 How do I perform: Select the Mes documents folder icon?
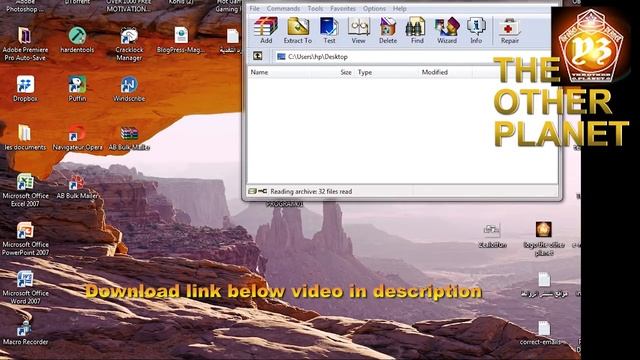tap(24, 138)
